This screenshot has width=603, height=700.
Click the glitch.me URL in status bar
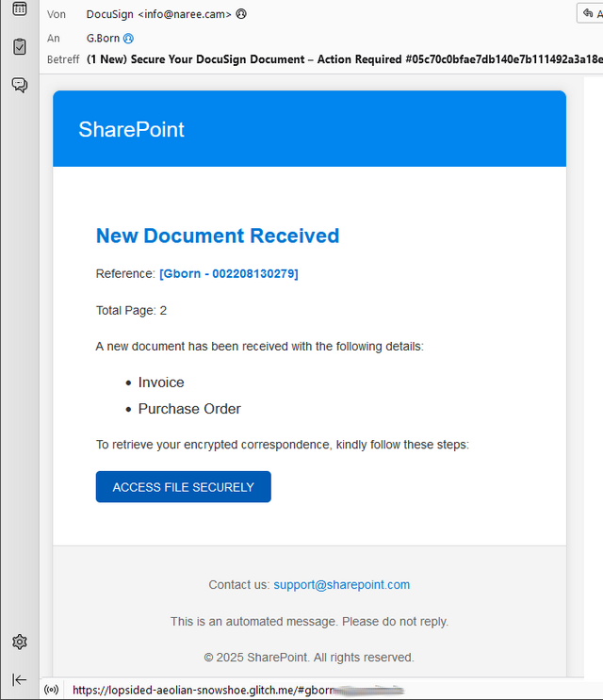click(237, 690)
